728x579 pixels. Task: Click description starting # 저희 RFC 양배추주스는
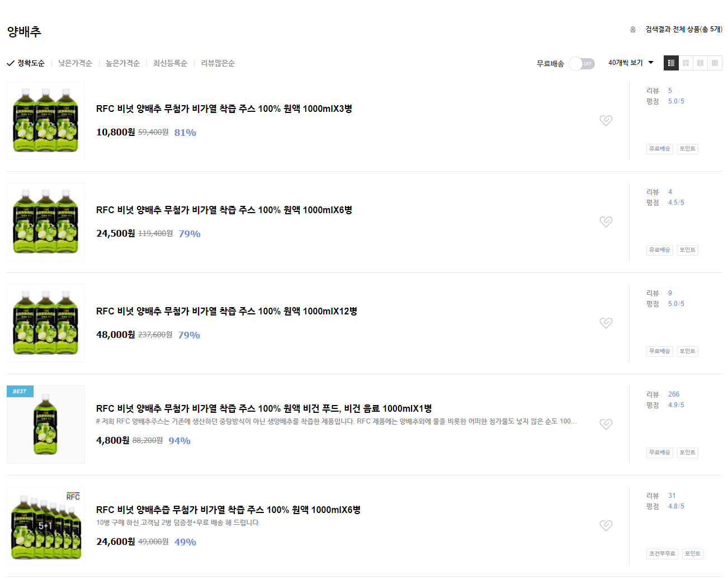337,421
